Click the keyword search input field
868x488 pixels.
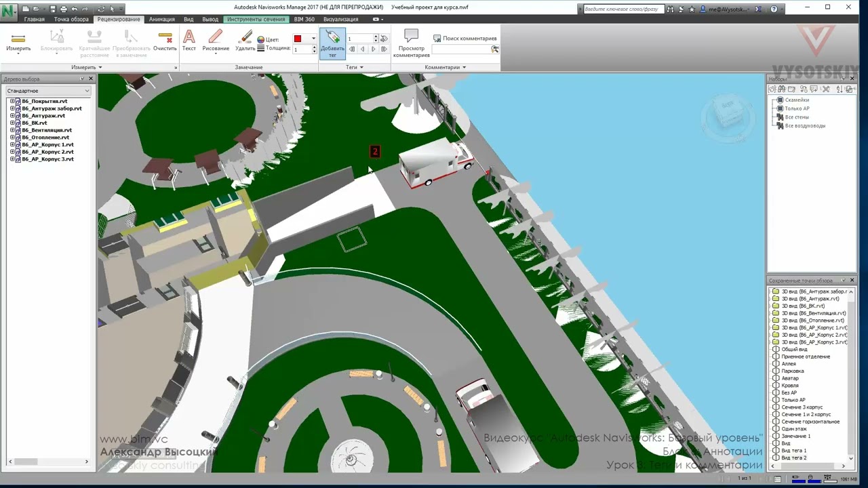pos(623,9)
